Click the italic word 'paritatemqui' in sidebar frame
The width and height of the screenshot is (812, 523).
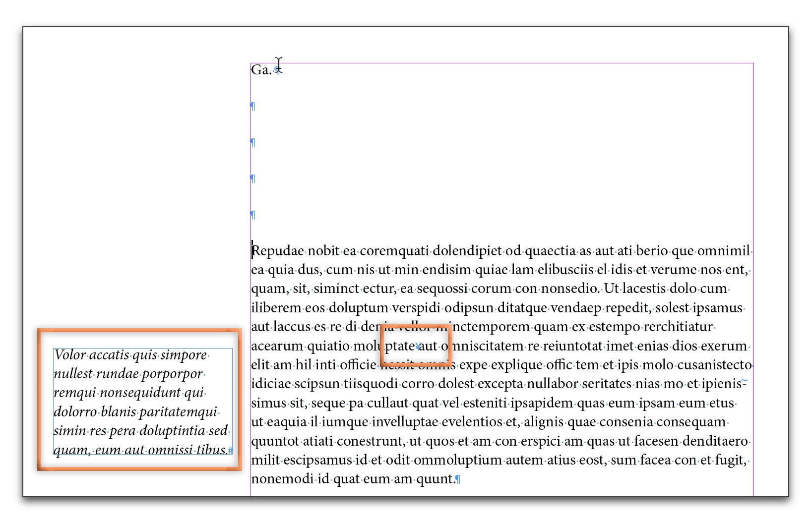179,412
